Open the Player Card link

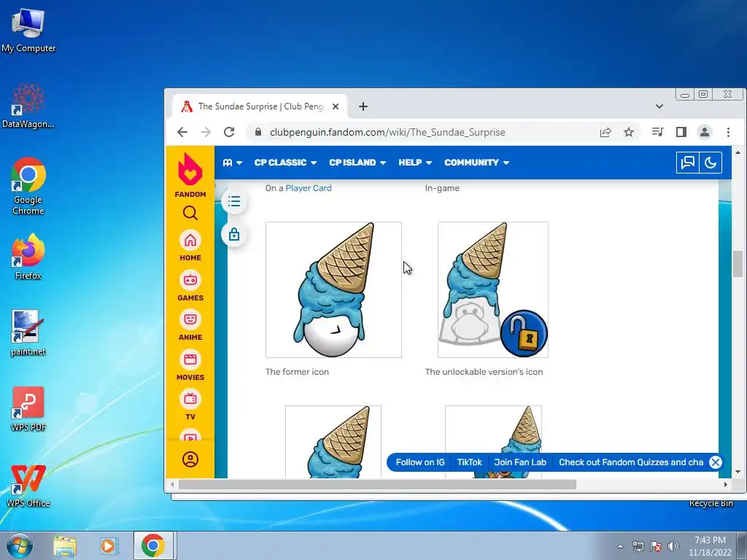click(x=309, y=188)
